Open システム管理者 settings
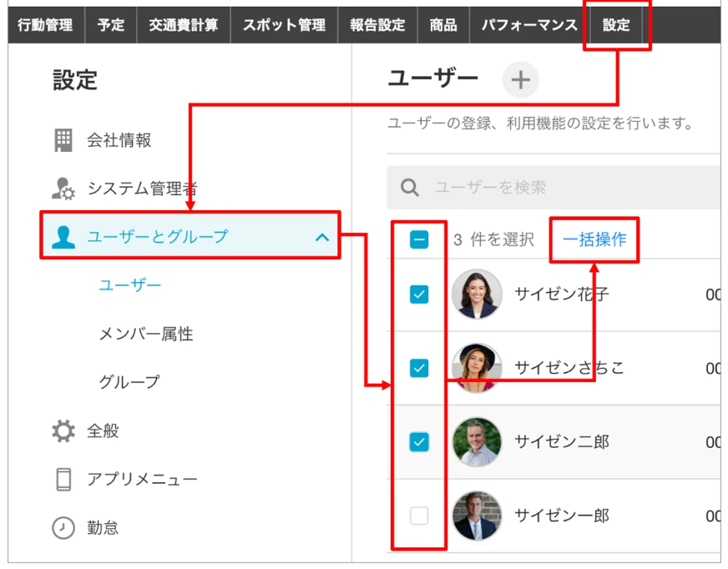The height and width of the screenshot is (569, 728). click(143, 189)
